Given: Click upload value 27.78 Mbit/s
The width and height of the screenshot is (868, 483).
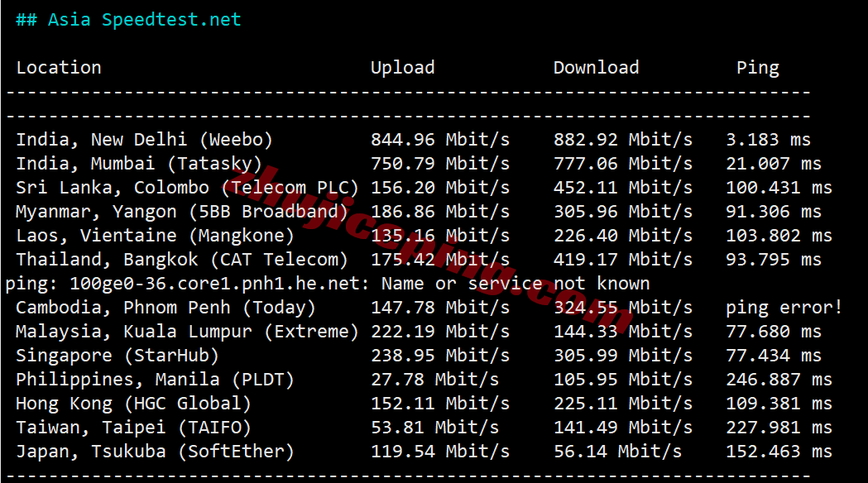Looking at the screenshot, I should (434, 380).
